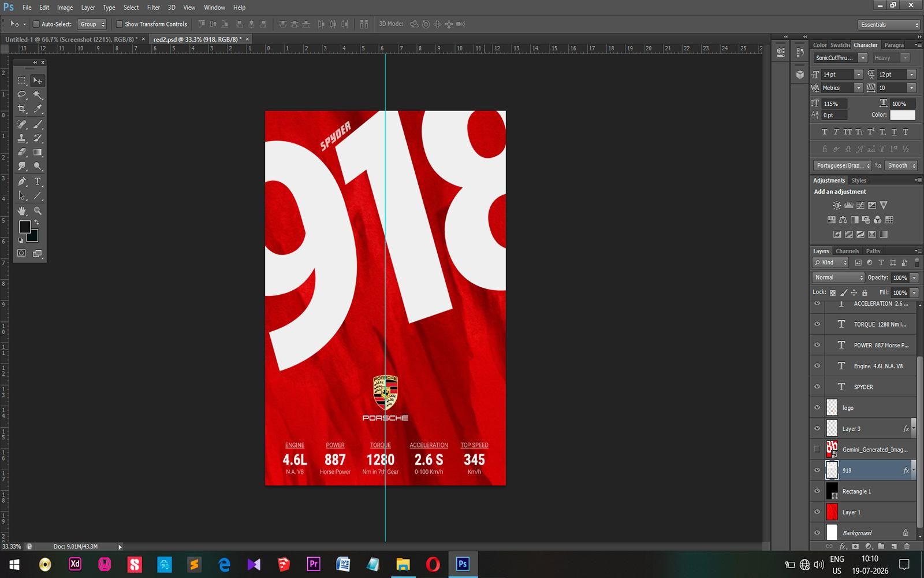Switch to the Swatches tab
This screenshot has width=924, height=578.
click(840, 45)
